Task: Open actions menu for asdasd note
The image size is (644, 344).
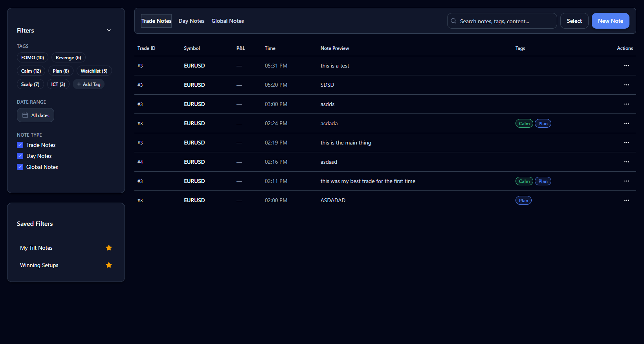Action: [626, 162]
